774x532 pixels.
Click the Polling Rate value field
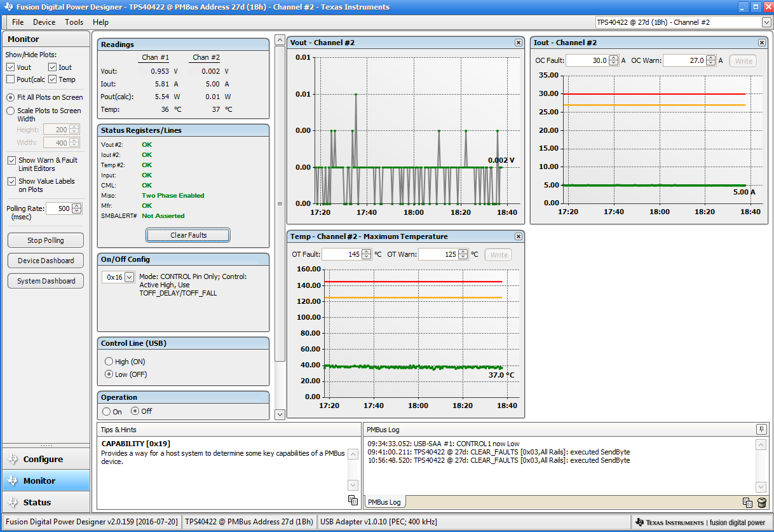59,208
